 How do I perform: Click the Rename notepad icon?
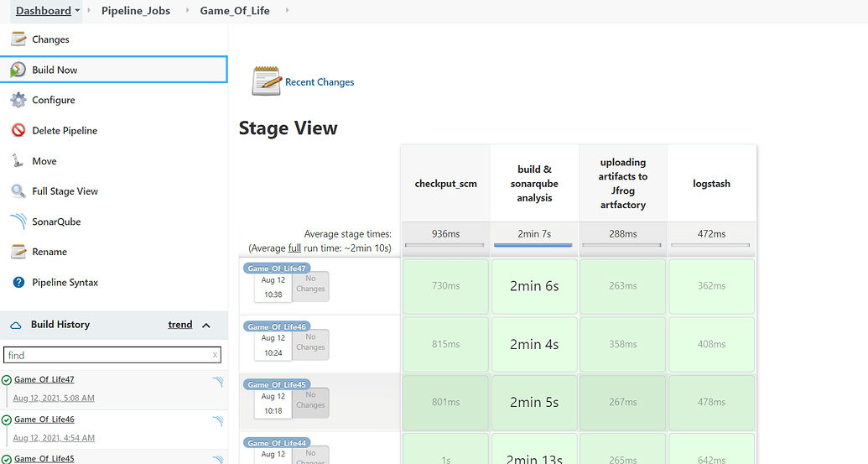coord(18,252)
